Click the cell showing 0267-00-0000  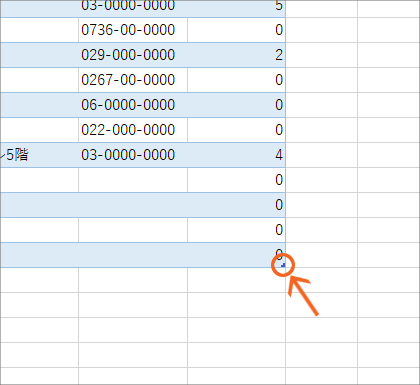133,80
